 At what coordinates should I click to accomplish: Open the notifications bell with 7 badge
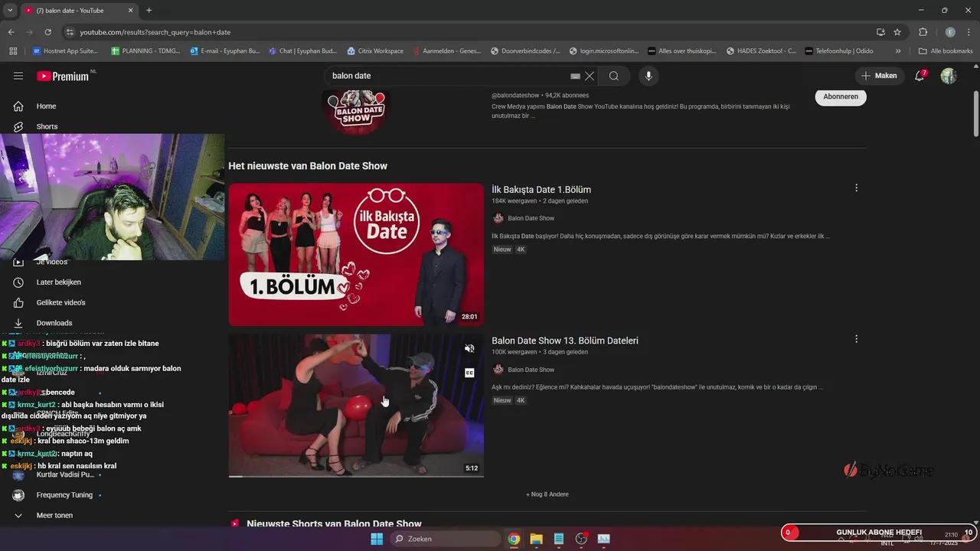pos(920,76)
